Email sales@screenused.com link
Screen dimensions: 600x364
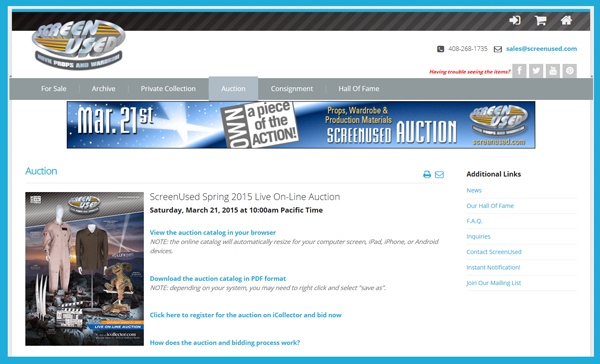(x=541, y=49)
